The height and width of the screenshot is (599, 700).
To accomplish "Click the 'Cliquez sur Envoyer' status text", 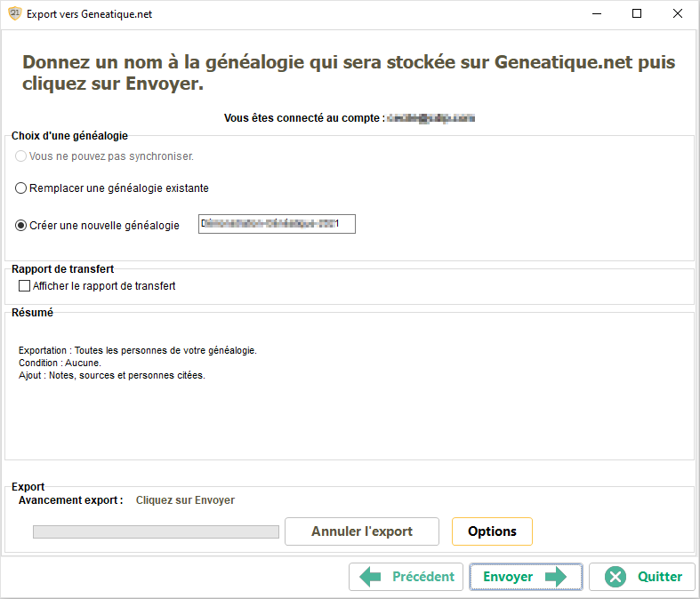I will coord(185,500).
